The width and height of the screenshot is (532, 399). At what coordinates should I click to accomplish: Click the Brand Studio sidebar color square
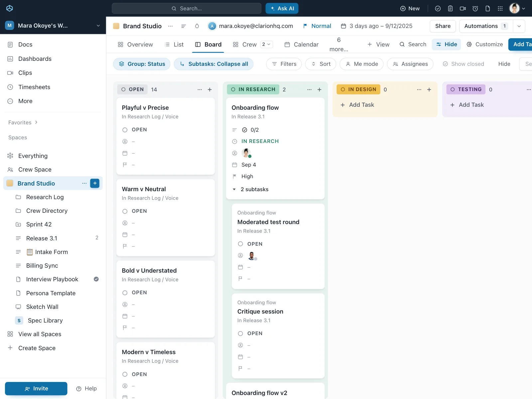click(10, 183)
